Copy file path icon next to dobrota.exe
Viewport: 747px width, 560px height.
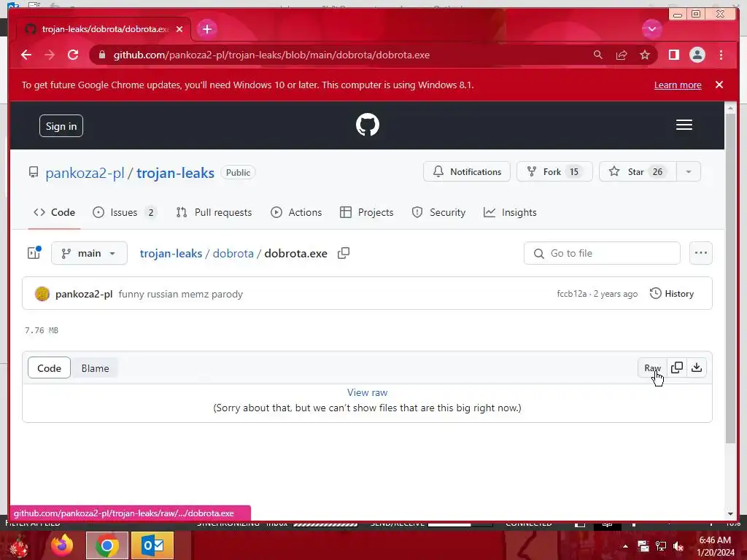(x=344, y=253)
